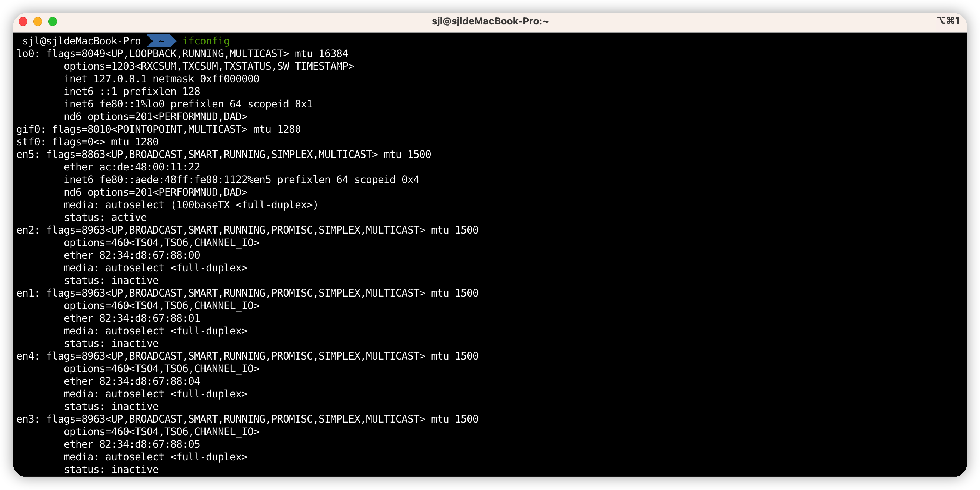The height and width of the screenshot is (490, 980).
Task: Click the green fullscreen window button
Action: (53, 21)
